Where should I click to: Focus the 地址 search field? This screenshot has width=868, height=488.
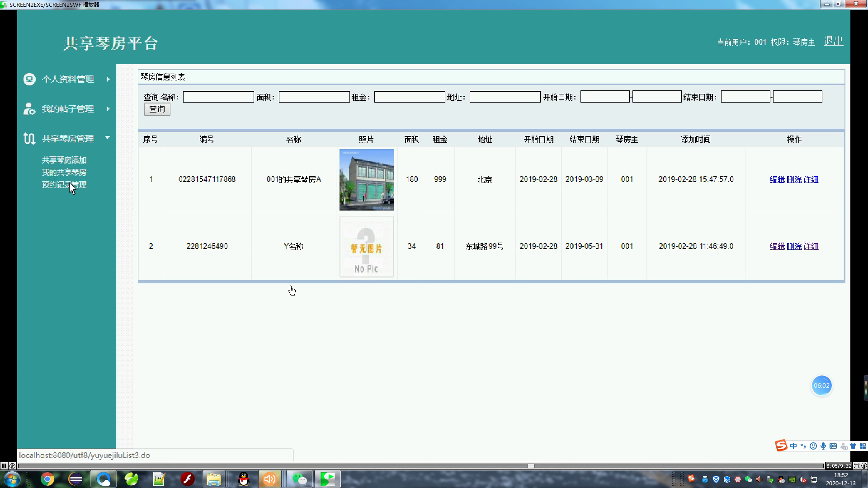click(505, 97)
